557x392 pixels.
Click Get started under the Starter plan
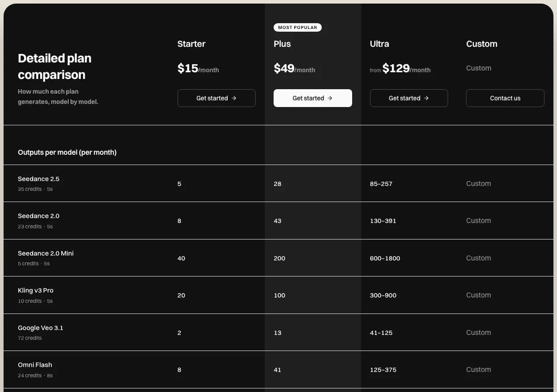click(216, 98)
